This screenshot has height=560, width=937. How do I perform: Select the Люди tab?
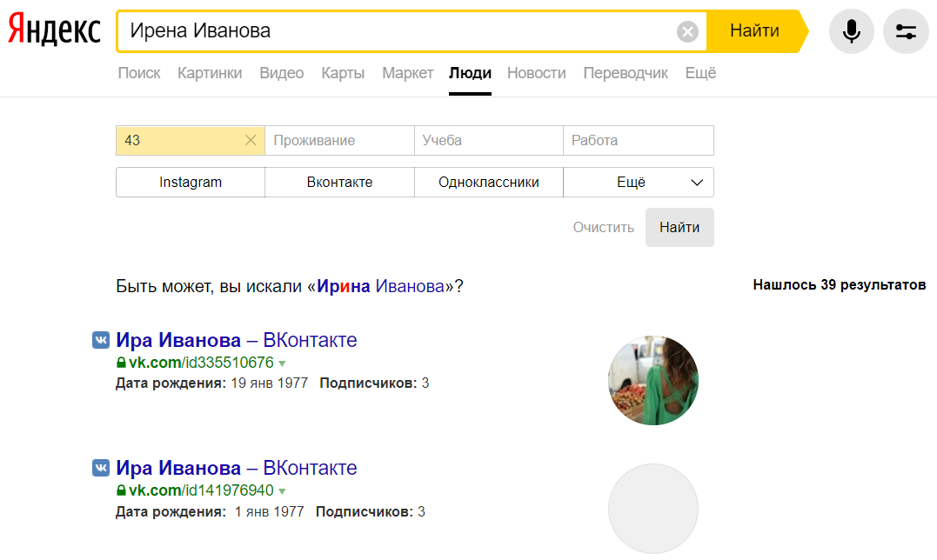471,73
